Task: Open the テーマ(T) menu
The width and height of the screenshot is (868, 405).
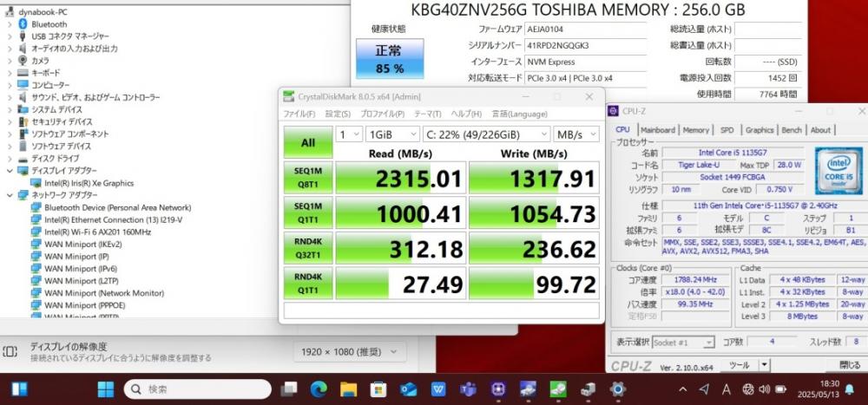Action: click(x=427, y=114)
